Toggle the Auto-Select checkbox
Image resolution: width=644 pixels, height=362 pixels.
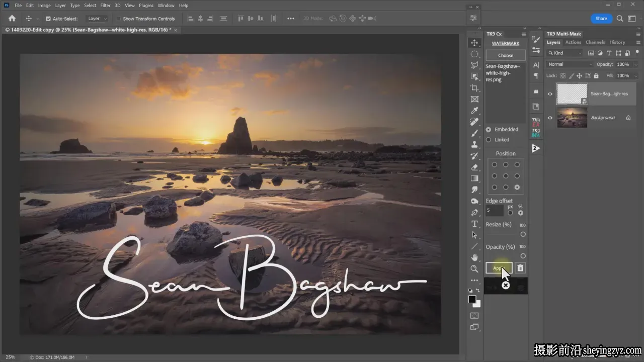[x=48, y=19]
